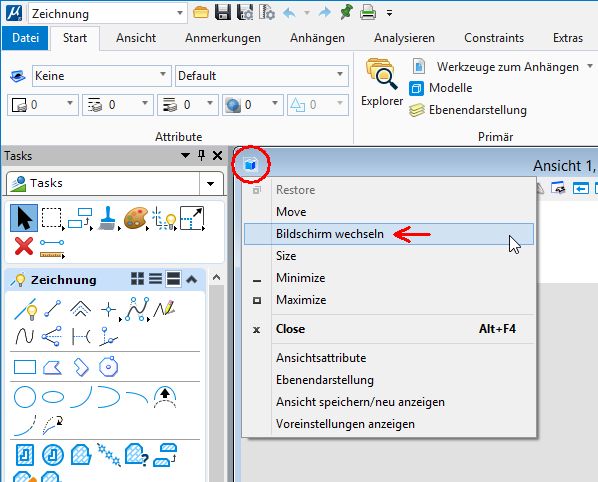598x482 pixels.
Task: Click the paint palette Change Attributes tool
Action: click(136, 218)
